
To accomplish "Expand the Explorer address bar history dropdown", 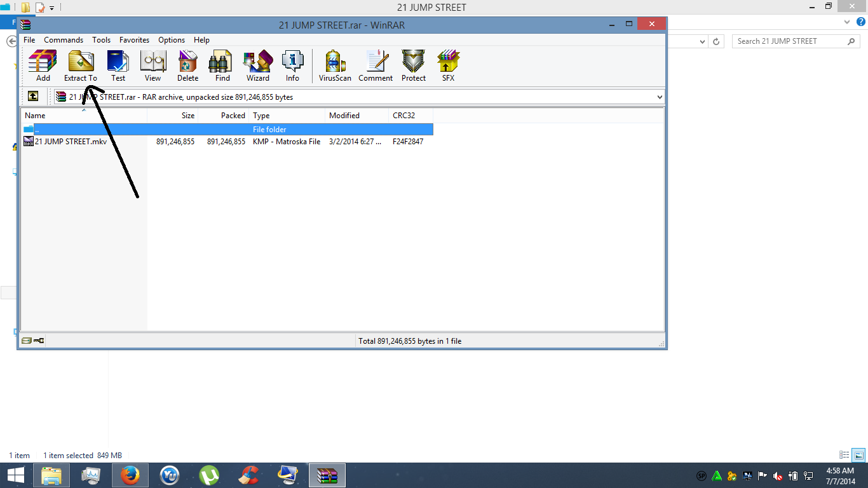I will click(702, 41).
